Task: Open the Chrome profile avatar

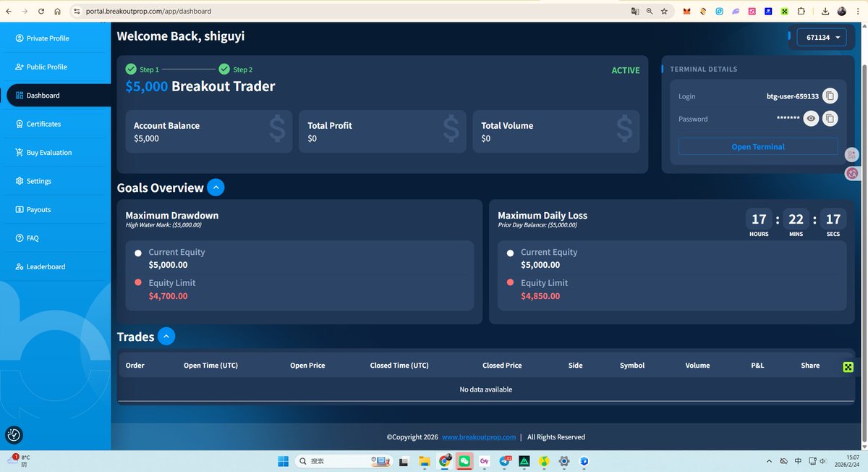Action: point(842,12)
